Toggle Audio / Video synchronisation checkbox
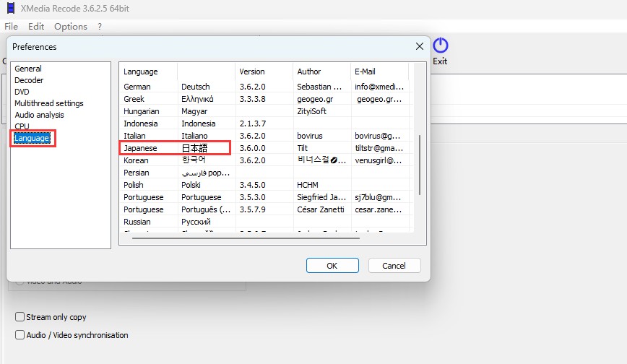This screenshot has height=364, width=627. pos(20,335)
